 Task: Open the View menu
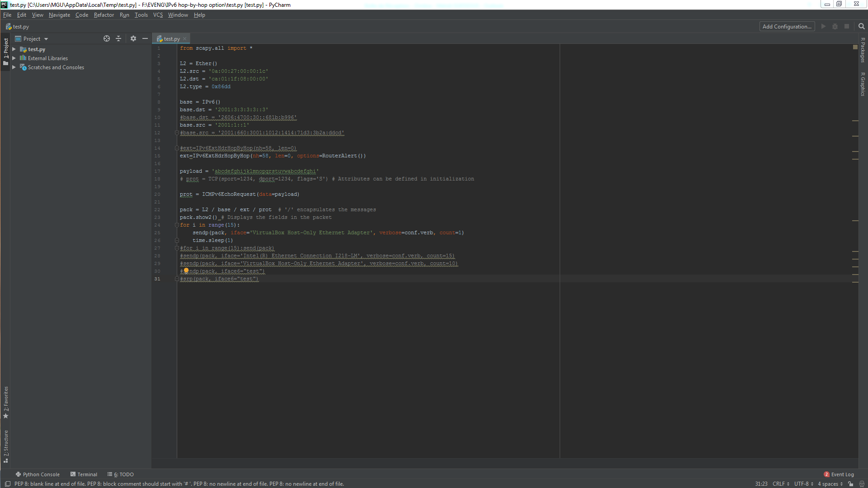pos(38,15)
